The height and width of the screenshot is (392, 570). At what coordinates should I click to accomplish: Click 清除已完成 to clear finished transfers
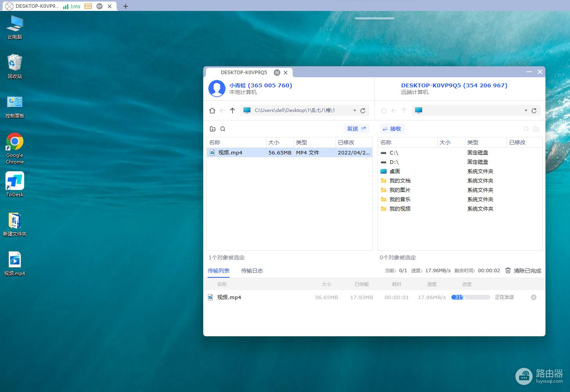(x=523, y=271)
